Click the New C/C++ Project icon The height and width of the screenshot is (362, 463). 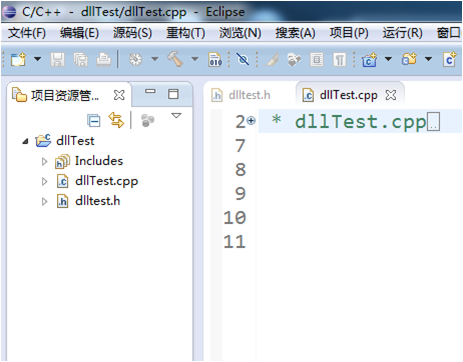click(369, 59)
